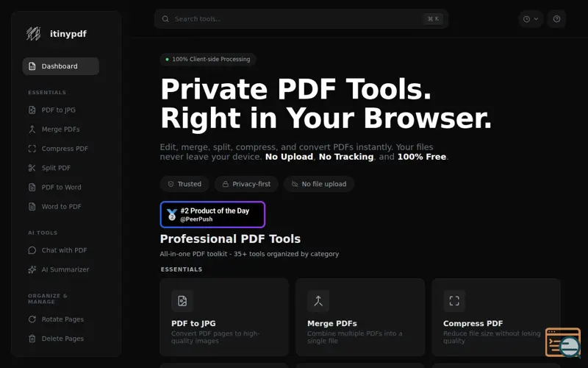The image size is (588, 368).
Task: Click the #2 medal icon on PeerPush badge
Action: [172, 215]
